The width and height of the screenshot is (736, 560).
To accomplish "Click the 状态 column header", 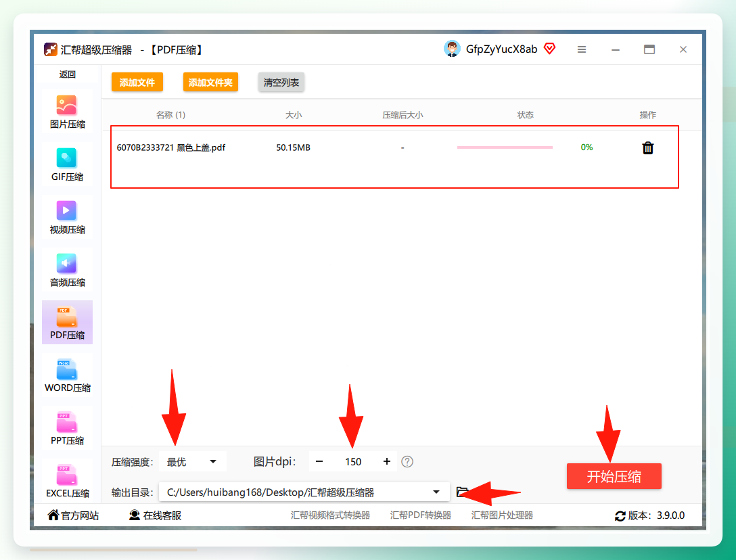I will (525, 115).
